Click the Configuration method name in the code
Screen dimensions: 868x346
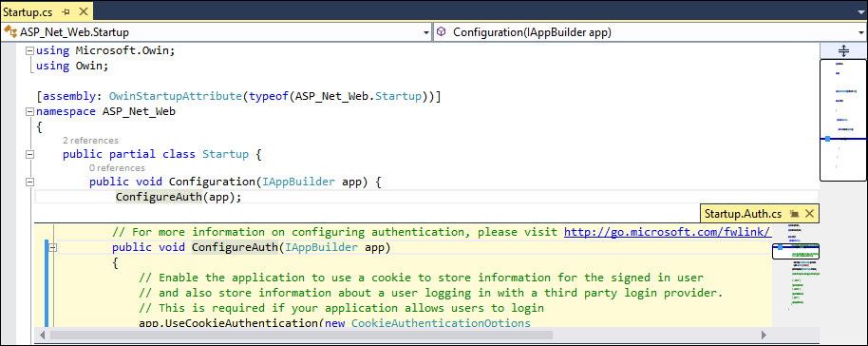212,182
